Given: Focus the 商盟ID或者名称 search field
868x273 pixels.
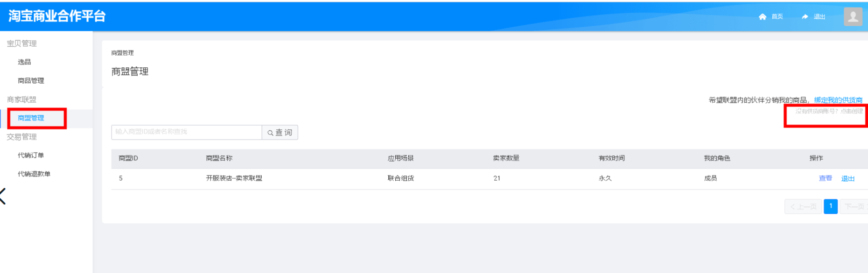Looking at the screenshot, I should click(x=187, y=132).
